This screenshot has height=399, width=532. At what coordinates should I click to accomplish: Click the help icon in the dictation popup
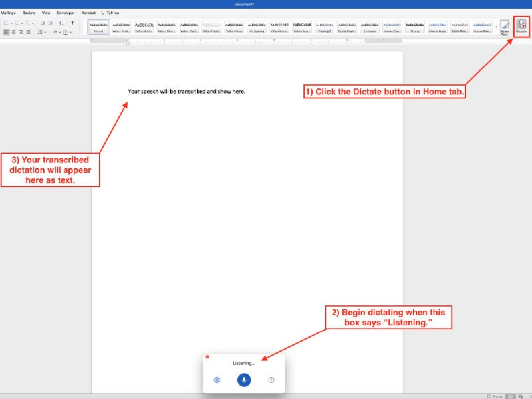click(x=271, y=380)
